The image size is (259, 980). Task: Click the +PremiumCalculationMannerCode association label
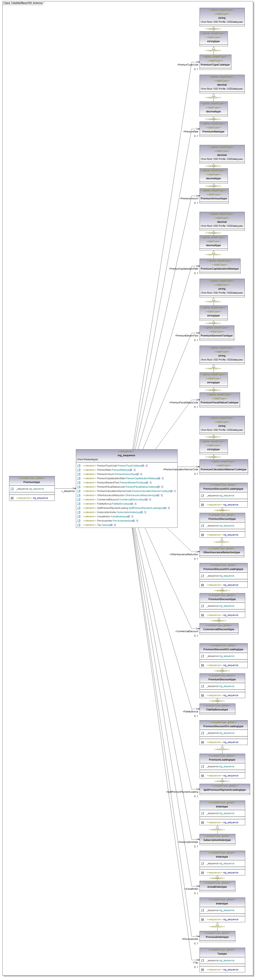click(180, 469)
